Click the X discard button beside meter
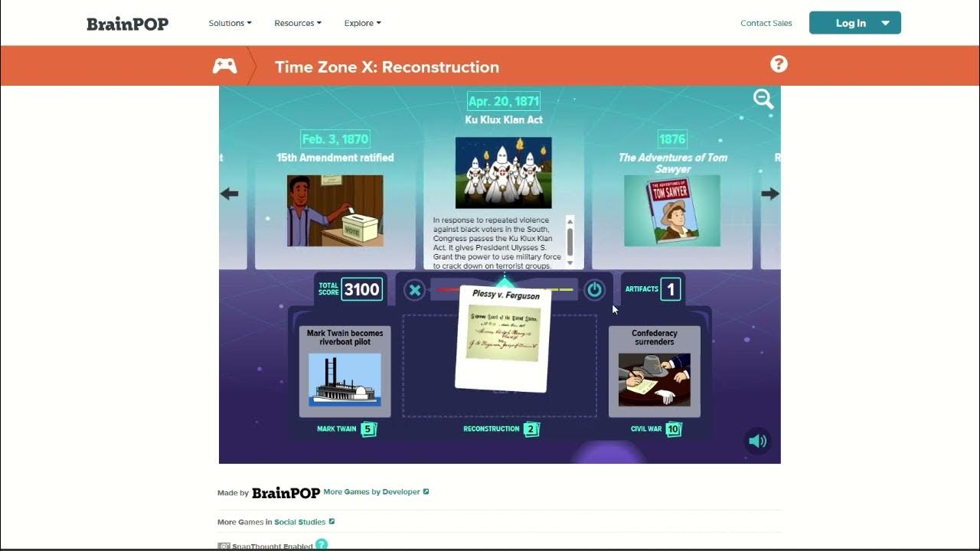The width and height of the screenshot is (980, 551). (x=414, y=290)
